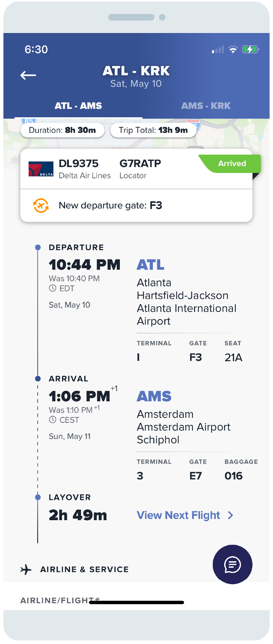The width and height of the screenshot is (273, 644).
Task: Tap the departure timeline dot
Action: [38, 247]
